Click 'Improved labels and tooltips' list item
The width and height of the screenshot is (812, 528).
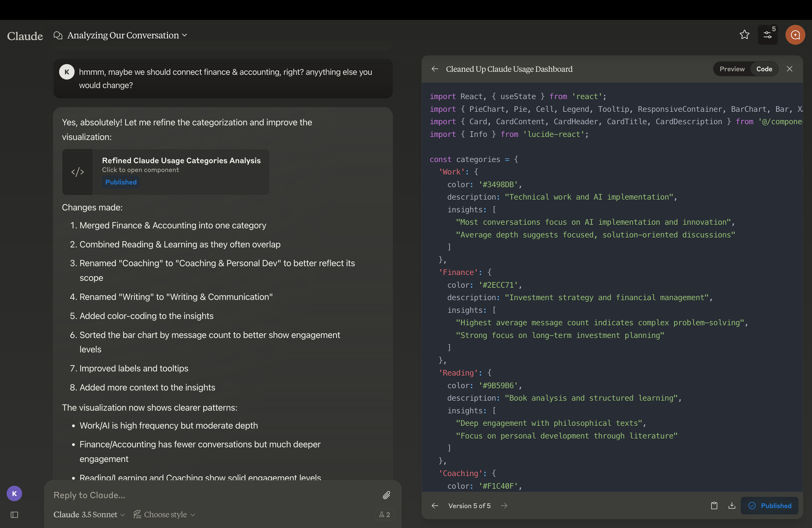[134, 368]
